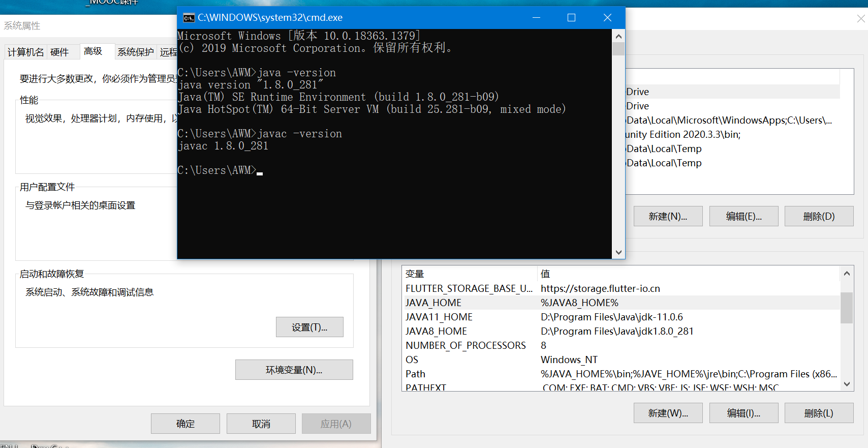Confirm with 确定 in System Properties
The image size is (868, 448).
coord(185,424)
